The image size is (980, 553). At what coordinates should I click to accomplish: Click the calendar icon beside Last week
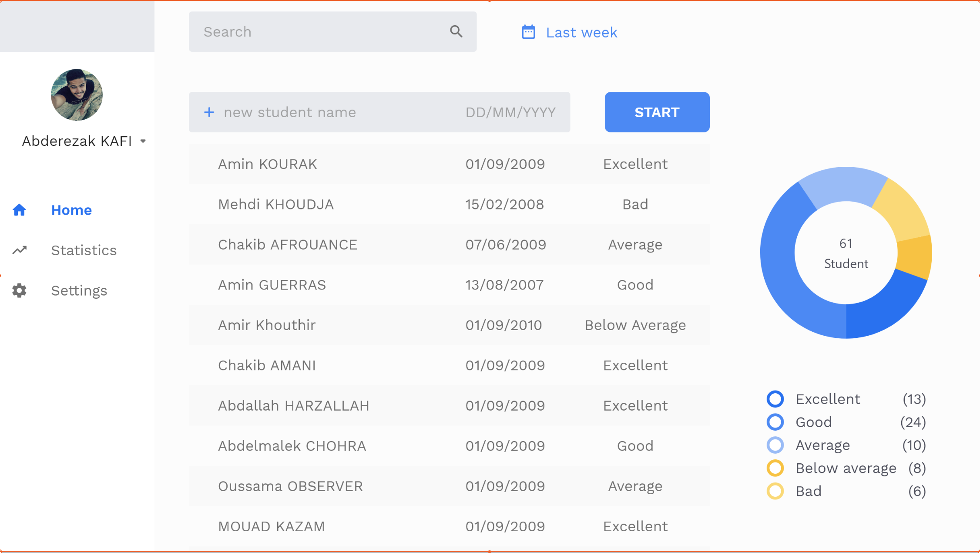click(528, 32)
